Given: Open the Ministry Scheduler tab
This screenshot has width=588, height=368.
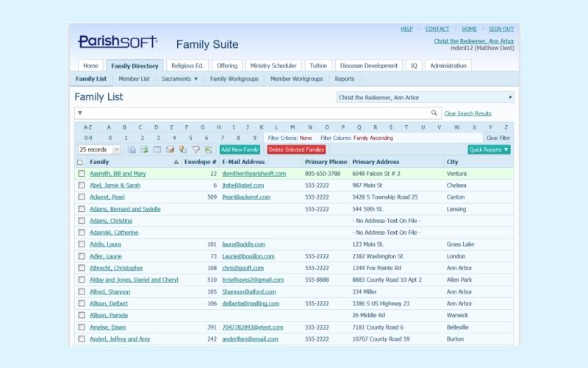Looking at the screenshot, I should 273,66.
